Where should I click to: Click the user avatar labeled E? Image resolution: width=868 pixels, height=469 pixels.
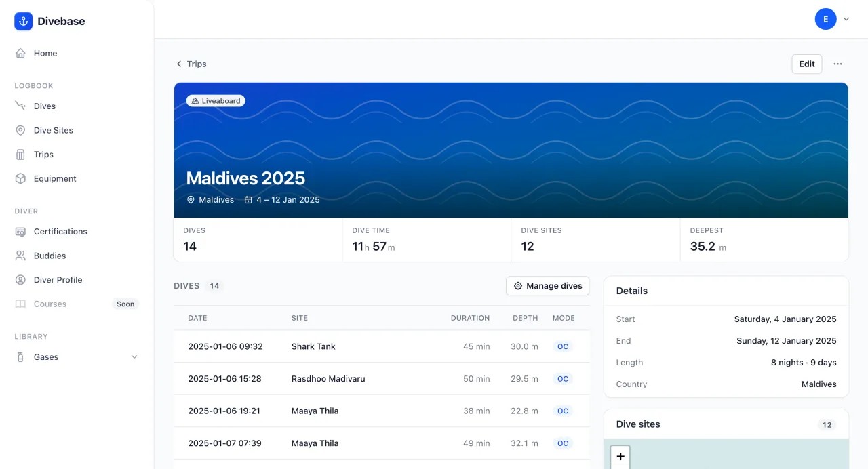825,19
